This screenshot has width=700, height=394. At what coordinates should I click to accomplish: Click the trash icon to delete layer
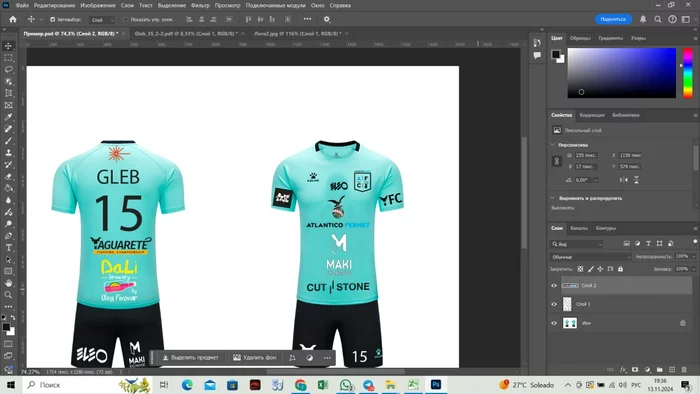(684, 369)
